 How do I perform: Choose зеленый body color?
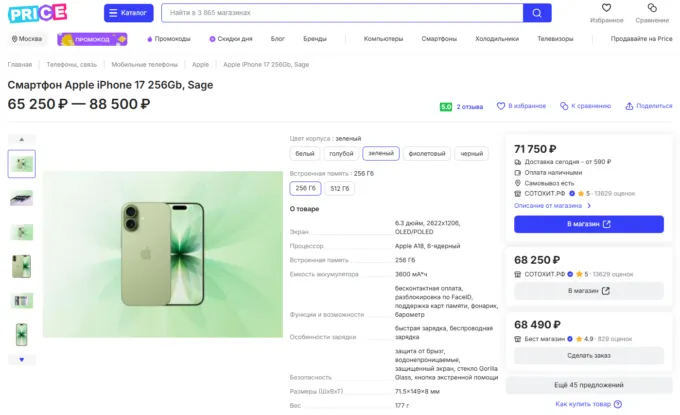(x=381, y=154)
